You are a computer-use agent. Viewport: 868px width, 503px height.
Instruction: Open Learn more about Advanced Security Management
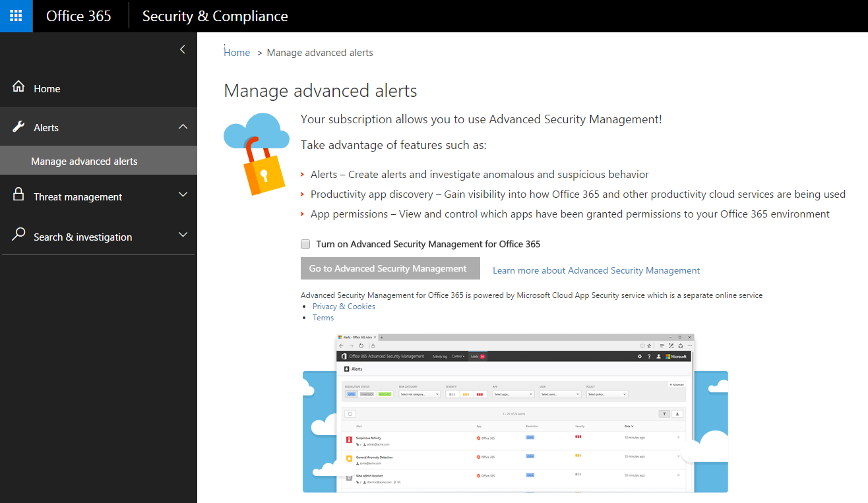pos(596,270)
